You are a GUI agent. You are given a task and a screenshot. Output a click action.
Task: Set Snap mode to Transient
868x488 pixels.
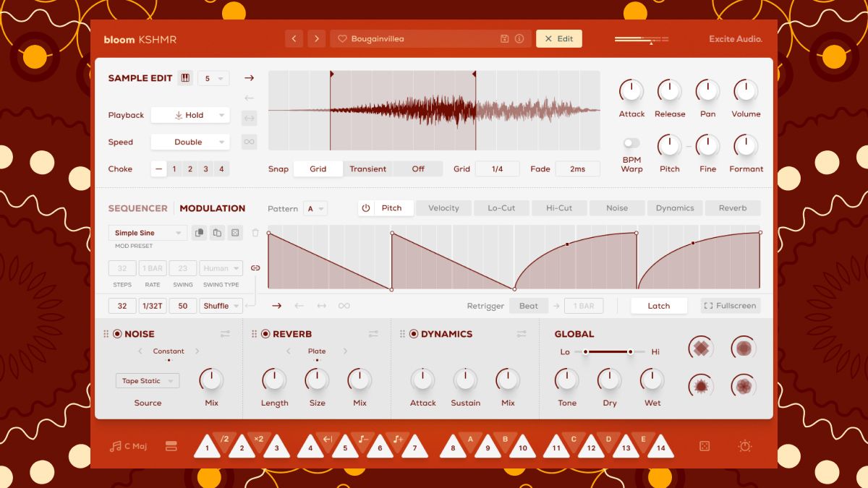[368, 169]
